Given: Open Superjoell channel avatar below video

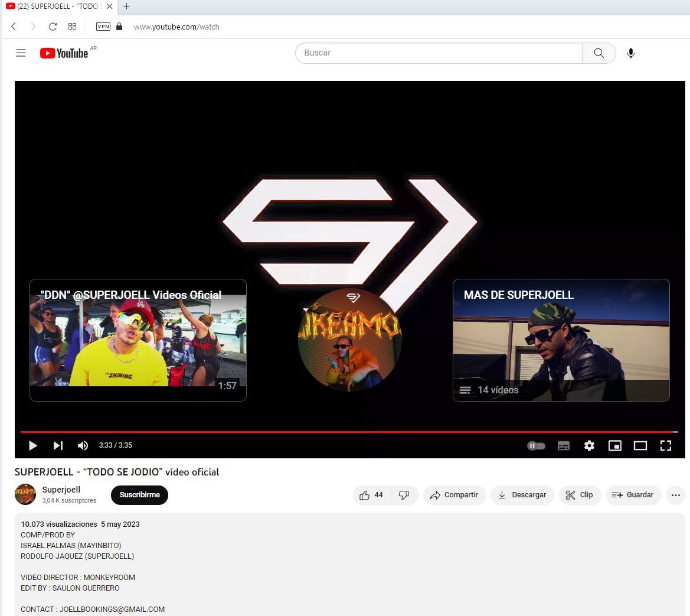Looking at the screenshot, I should pos(25,494).
